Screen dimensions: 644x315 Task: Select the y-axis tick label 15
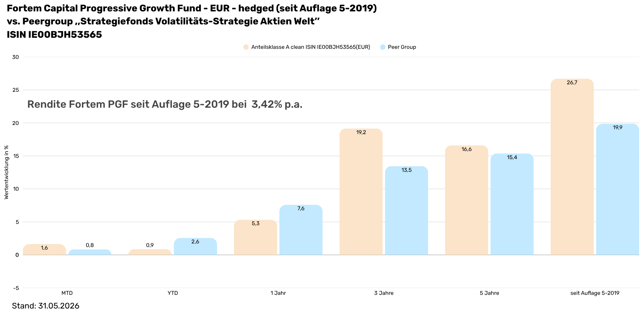(16, 156)
